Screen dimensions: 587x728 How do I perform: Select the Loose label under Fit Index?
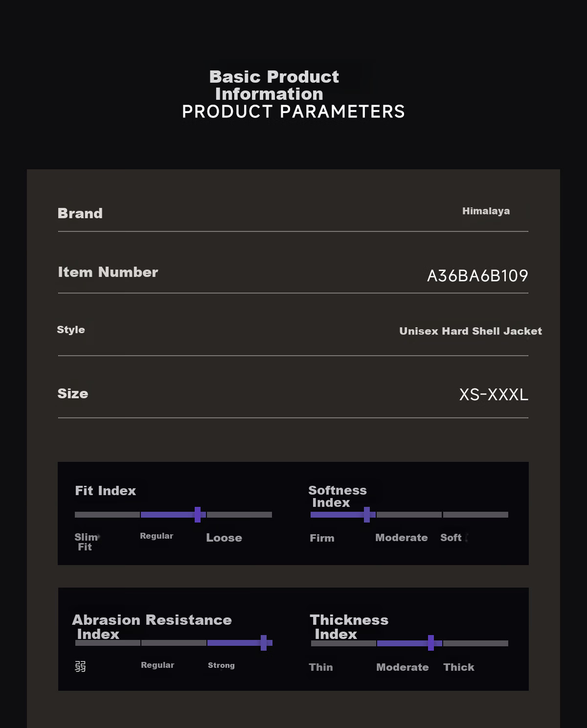tap(224, 538)
